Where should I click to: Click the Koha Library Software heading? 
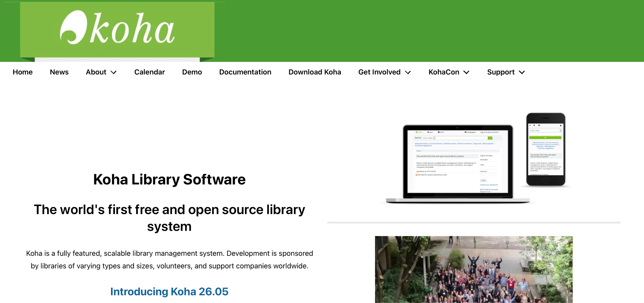pyautogui.click(x=169, y=180)
